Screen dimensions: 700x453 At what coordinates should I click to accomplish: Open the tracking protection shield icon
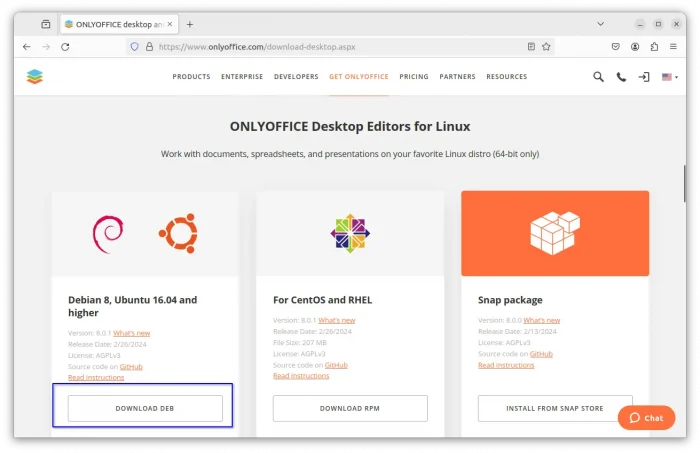(x=134, y=46)
